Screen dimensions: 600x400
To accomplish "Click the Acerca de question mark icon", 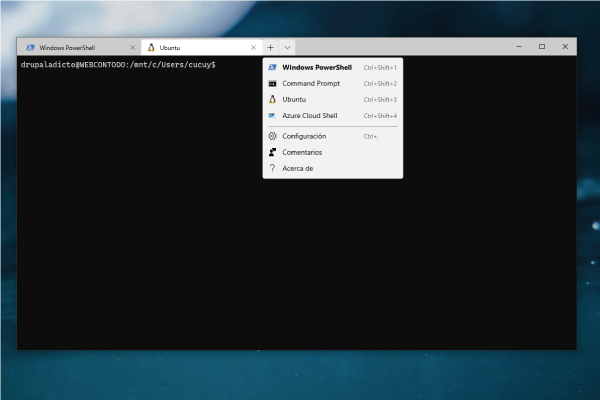I will click(x=272, y=168).
